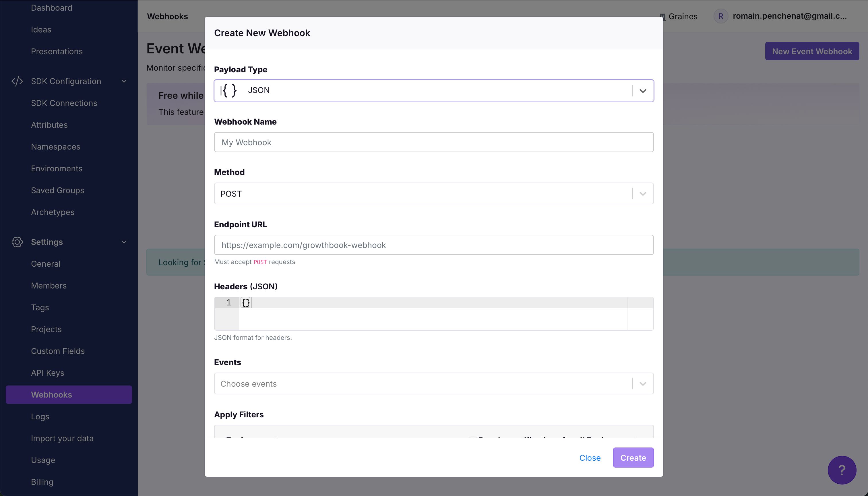Open Projects settings

click(x=46, y=330)
